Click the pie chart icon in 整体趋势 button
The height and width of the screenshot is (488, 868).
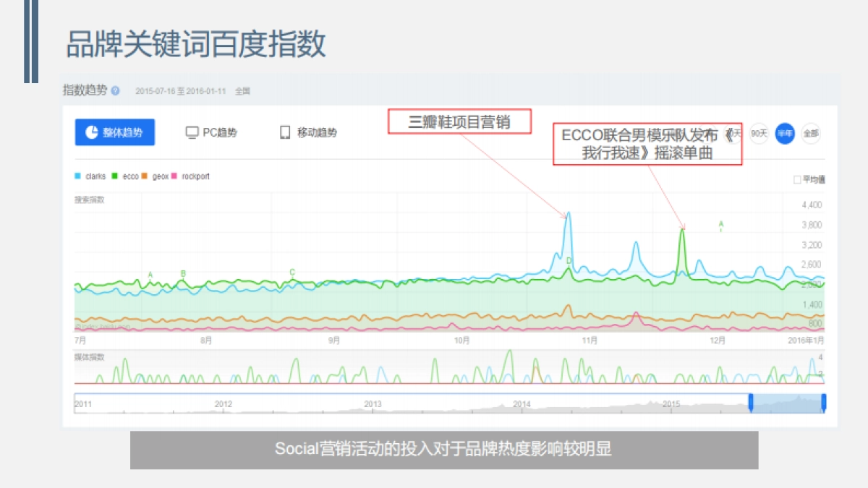91,132
